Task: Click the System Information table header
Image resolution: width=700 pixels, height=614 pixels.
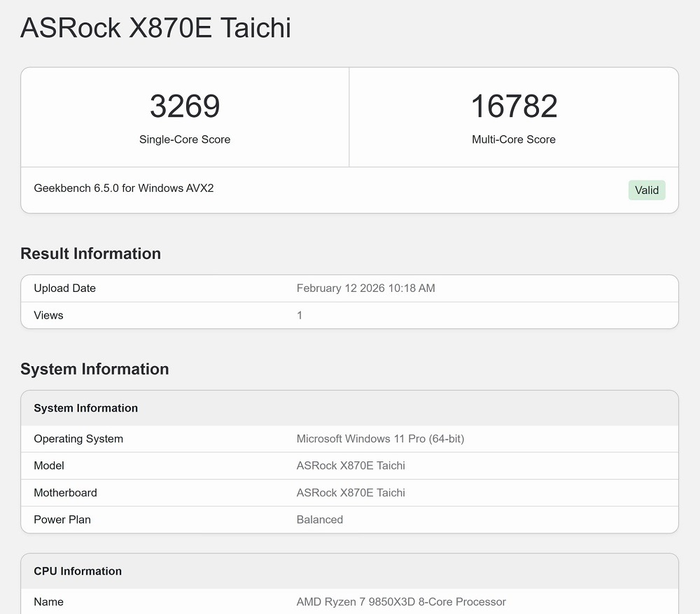Action: coord(86,408)
